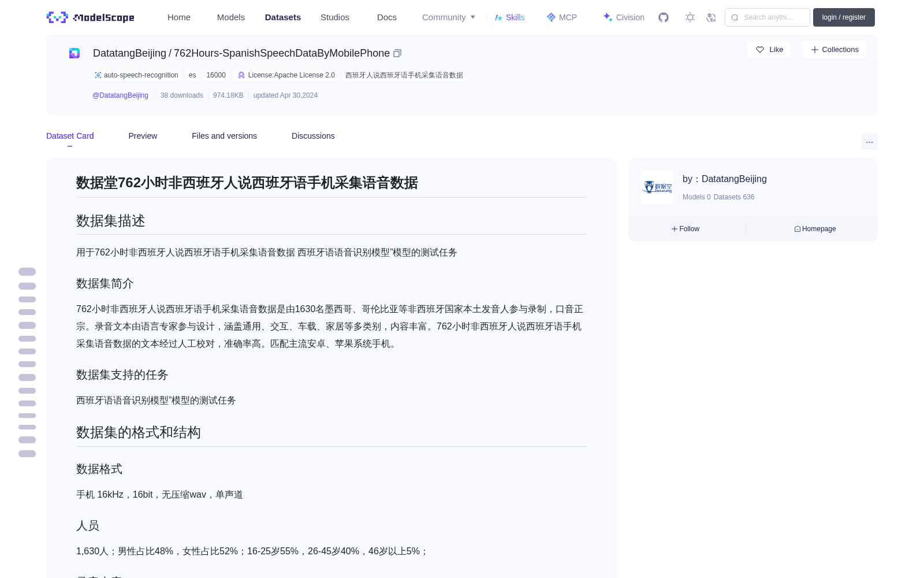The height and width of the screenshot is (578, 924).
Task: Click the search magnifier icon
Action: tap(735, 17)
